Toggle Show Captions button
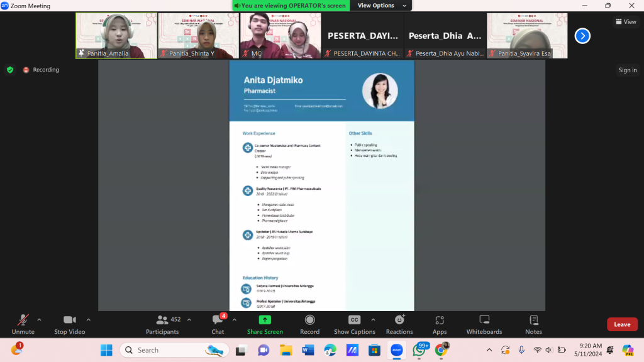 tap(355, 324)
